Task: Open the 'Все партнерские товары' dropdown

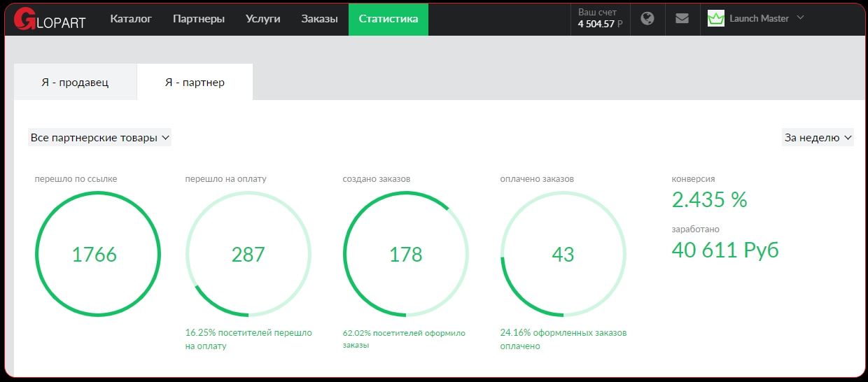Action: (x=99, y=138)
